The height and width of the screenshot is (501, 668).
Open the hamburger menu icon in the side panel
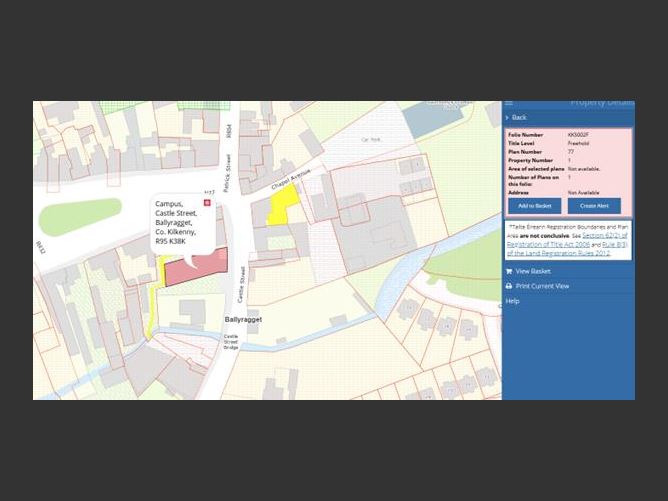pos(509,103)
